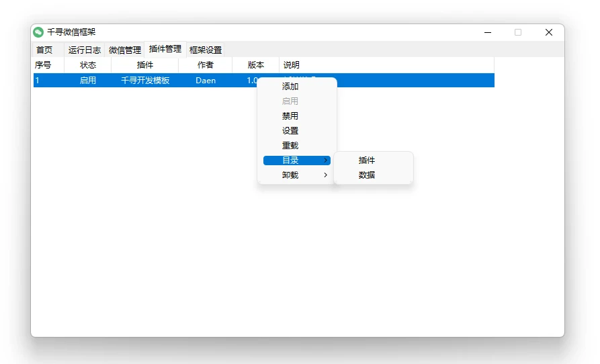Click the 序号 column header

[48, 65]
